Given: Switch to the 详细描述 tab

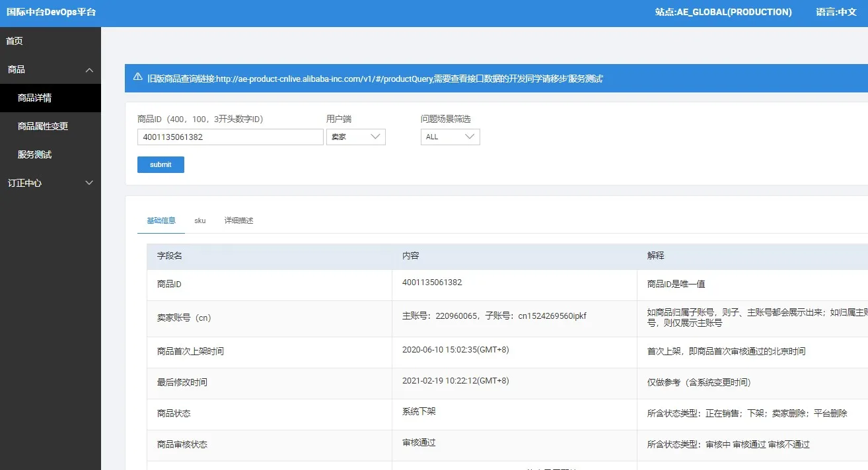Looking at the screenshot, I should pos(238,220).
